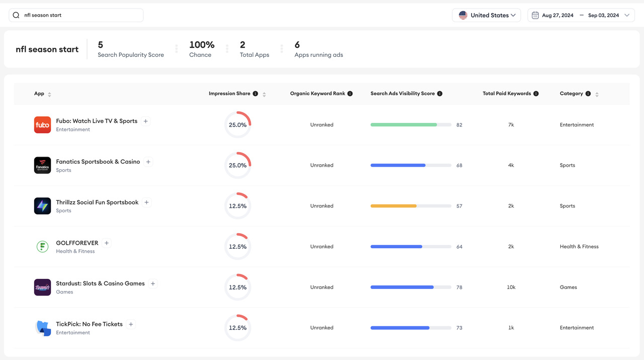
Task: Open the Fanatics Sportsbook app icon
Action: [x=42, y=165]
